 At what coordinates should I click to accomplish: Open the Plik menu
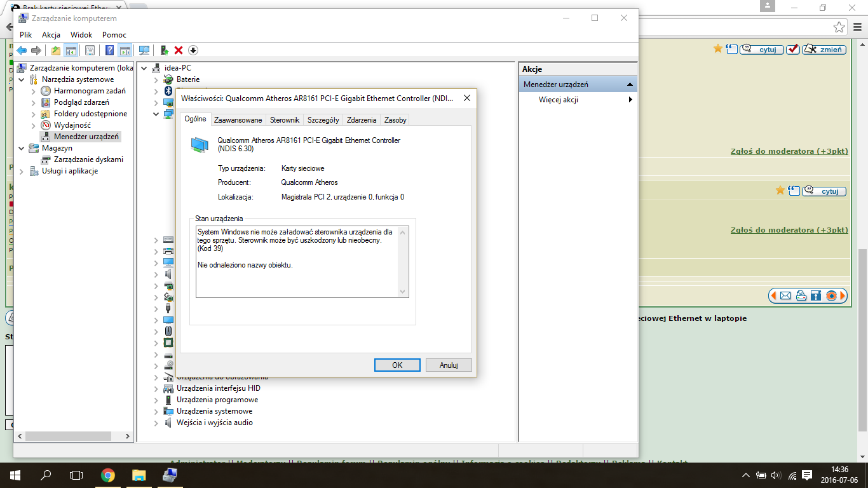pos(26,35)
